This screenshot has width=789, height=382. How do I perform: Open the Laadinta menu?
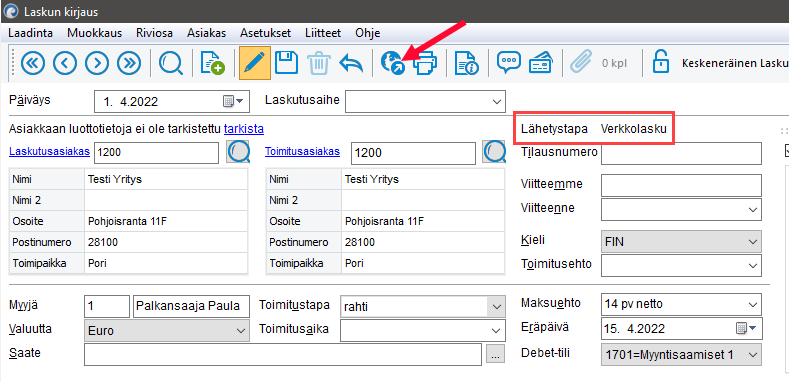[31, 33]
